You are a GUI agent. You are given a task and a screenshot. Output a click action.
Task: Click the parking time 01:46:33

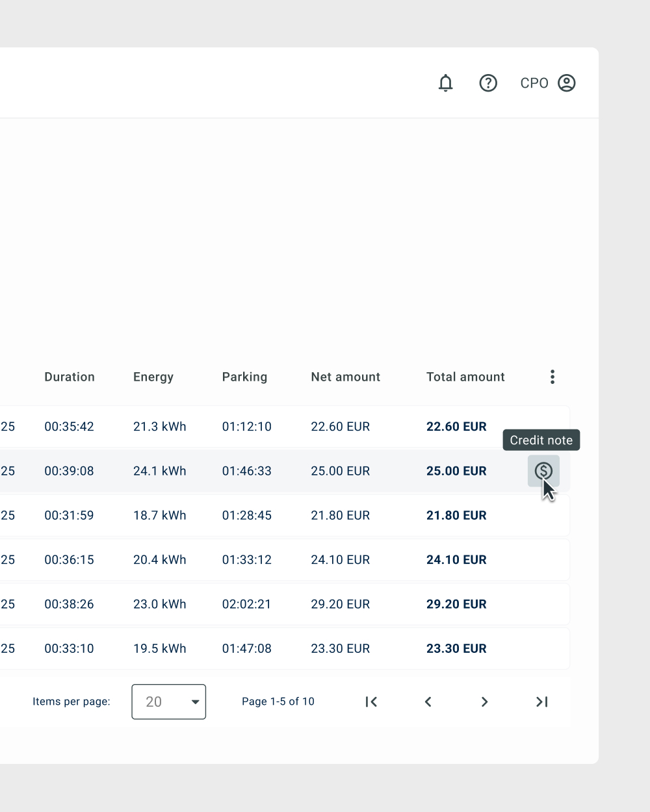pos(247,471)
